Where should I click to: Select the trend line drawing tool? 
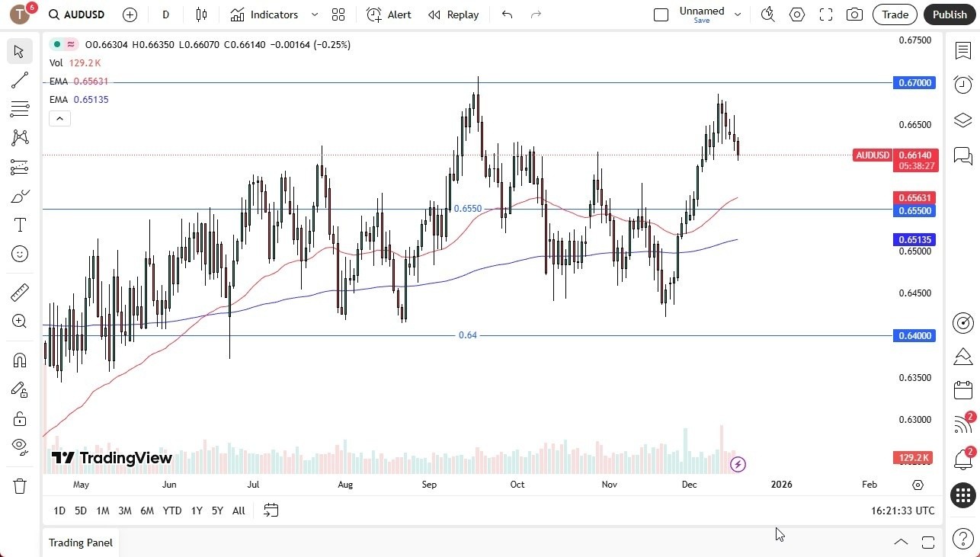[x=20, y=80]
